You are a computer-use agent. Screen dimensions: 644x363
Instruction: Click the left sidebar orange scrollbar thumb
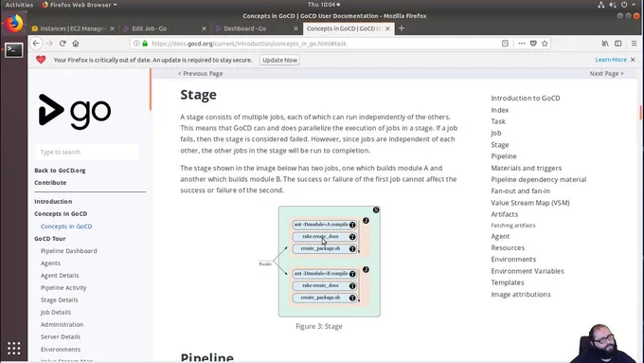pos(151,89)
